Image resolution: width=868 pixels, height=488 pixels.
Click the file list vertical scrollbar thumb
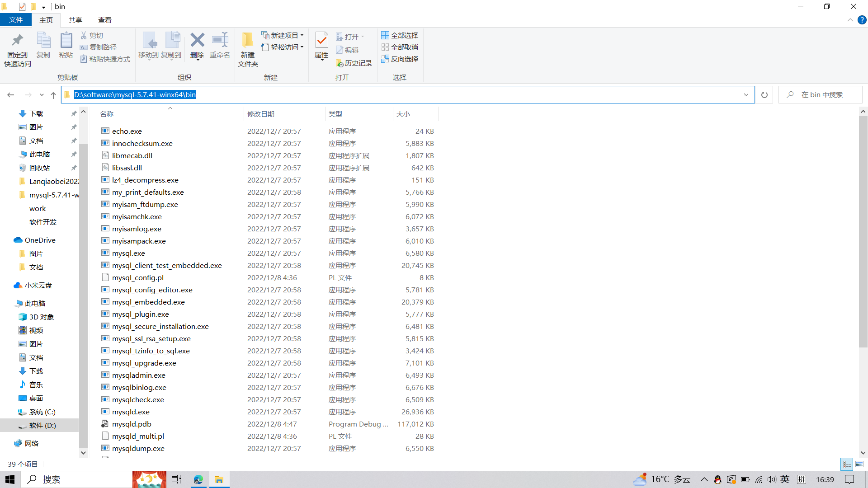863,232
